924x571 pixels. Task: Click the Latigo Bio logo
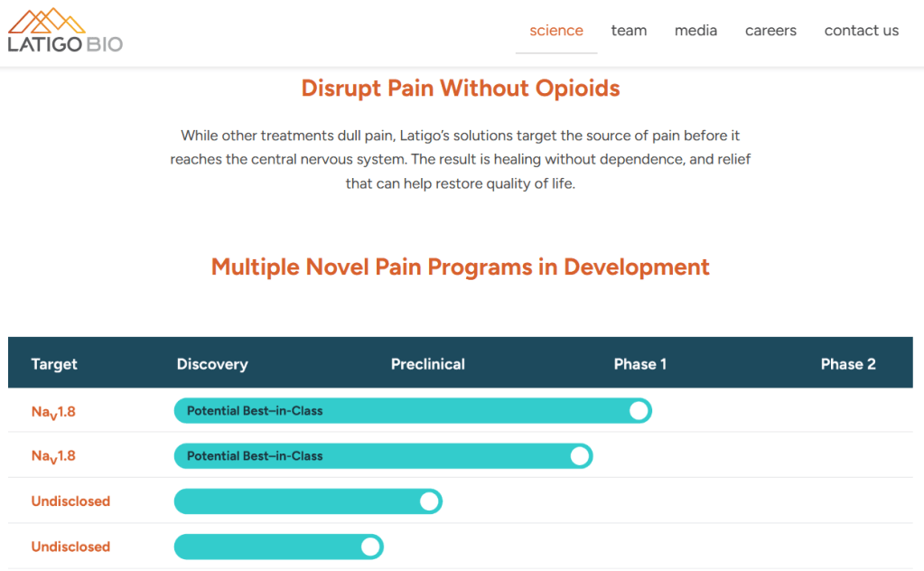click(65, 31)
